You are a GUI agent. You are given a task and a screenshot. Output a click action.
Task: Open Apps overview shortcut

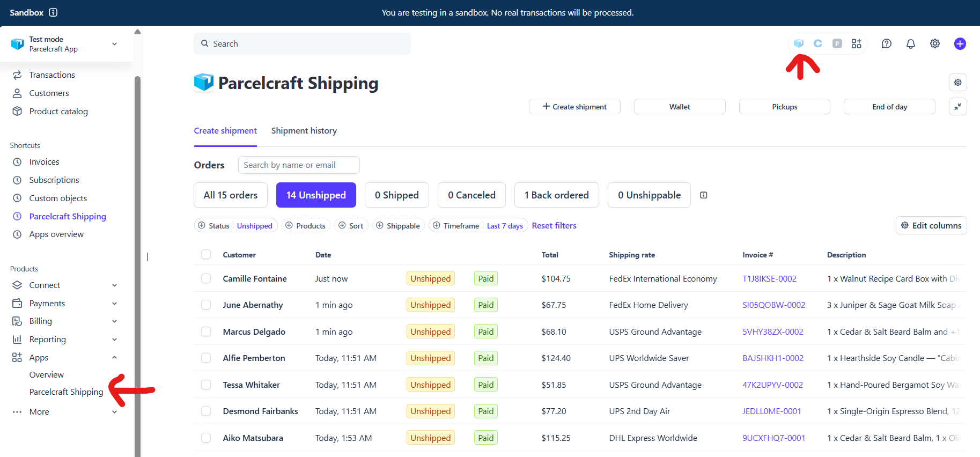tap(56, 234)
